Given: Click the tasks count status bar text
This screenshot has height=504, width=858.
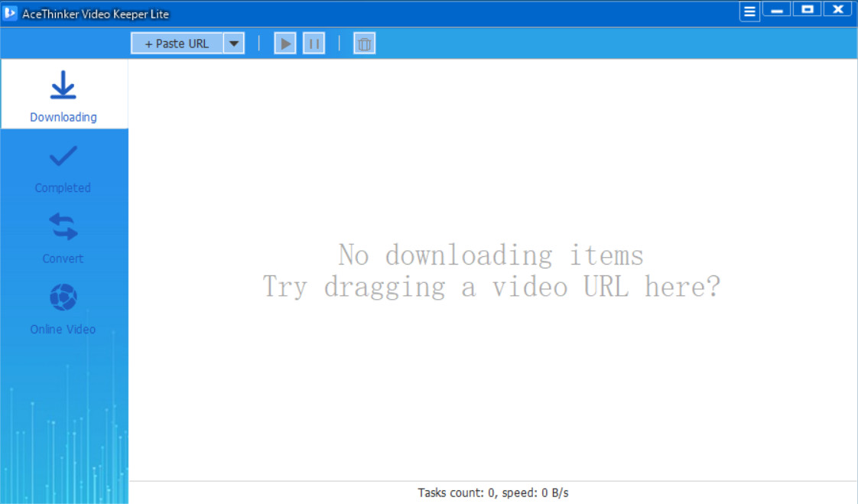Looking at the screenshot, I should (x=493, y=493).
